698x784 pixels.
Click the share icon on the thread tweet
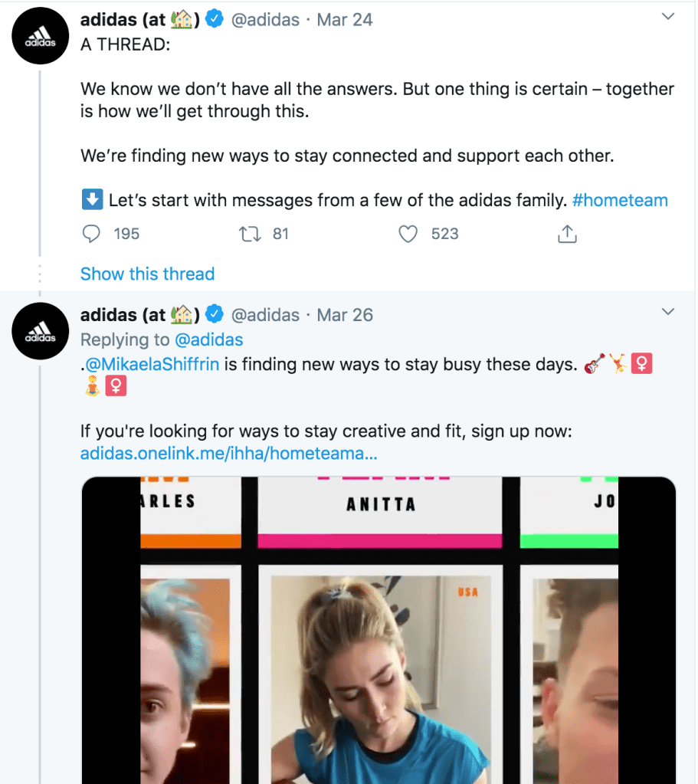[567, 234]
